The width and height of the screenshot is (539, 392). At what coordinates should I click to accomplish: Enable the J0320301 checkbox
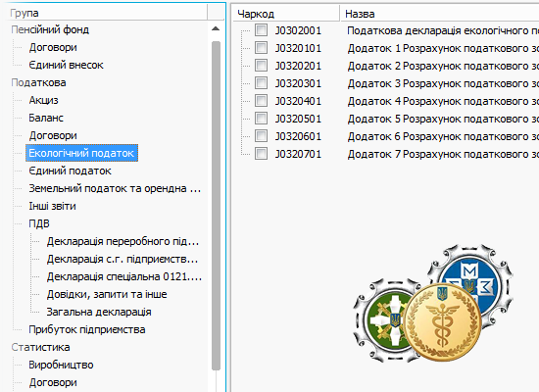261,83
